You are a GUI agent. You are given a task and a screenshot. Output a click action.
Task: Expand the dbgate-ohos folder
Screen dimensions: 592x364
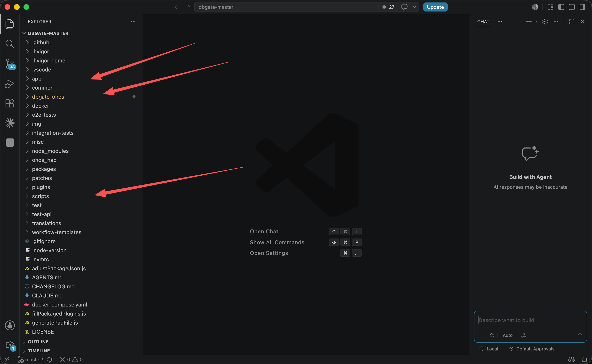(x=81, y=97)
